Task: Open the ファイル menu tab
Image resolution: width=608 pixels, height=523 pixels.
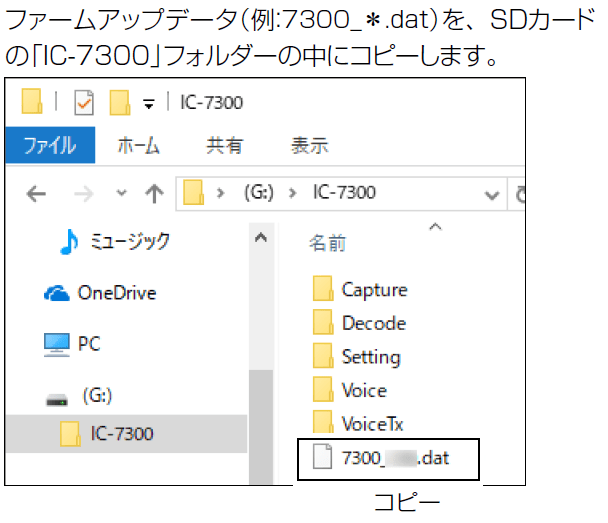Action: tap(48, 145)
